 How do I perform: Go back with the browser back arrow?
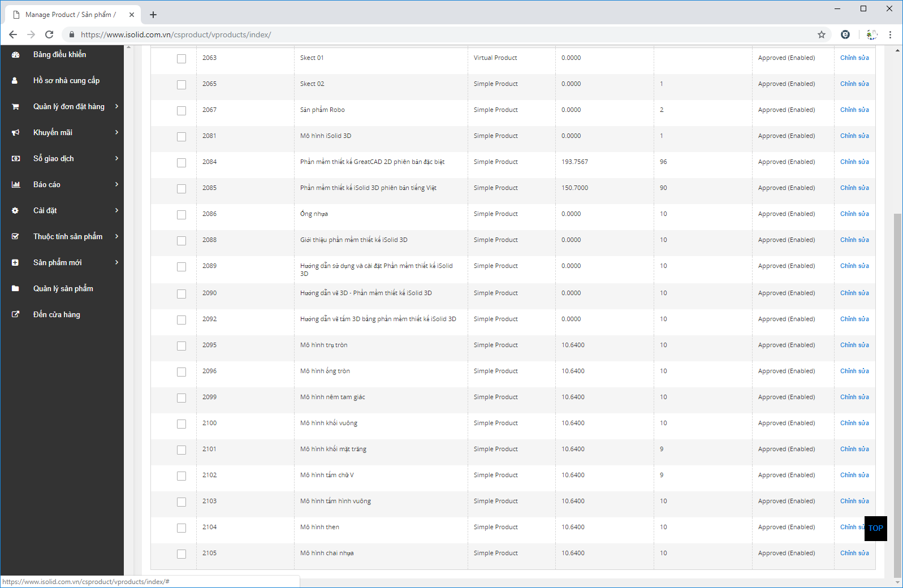(13, 34)
